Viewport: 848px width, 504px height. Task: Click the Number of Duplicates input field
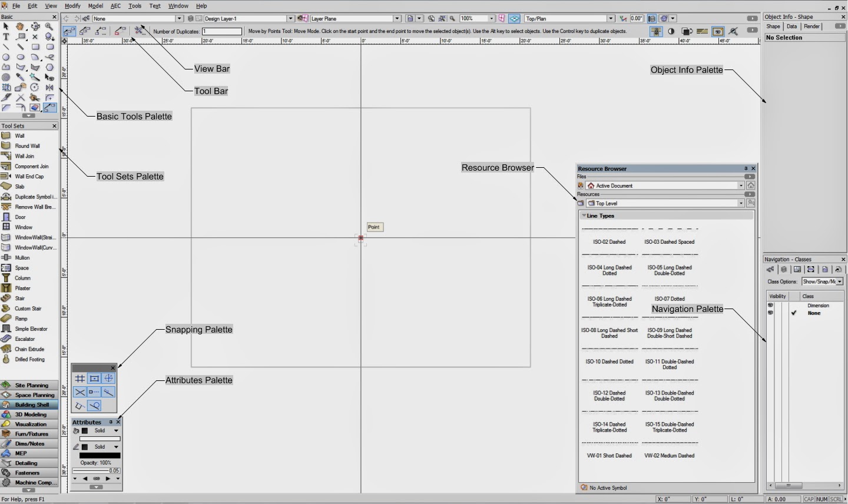[222, 31]
